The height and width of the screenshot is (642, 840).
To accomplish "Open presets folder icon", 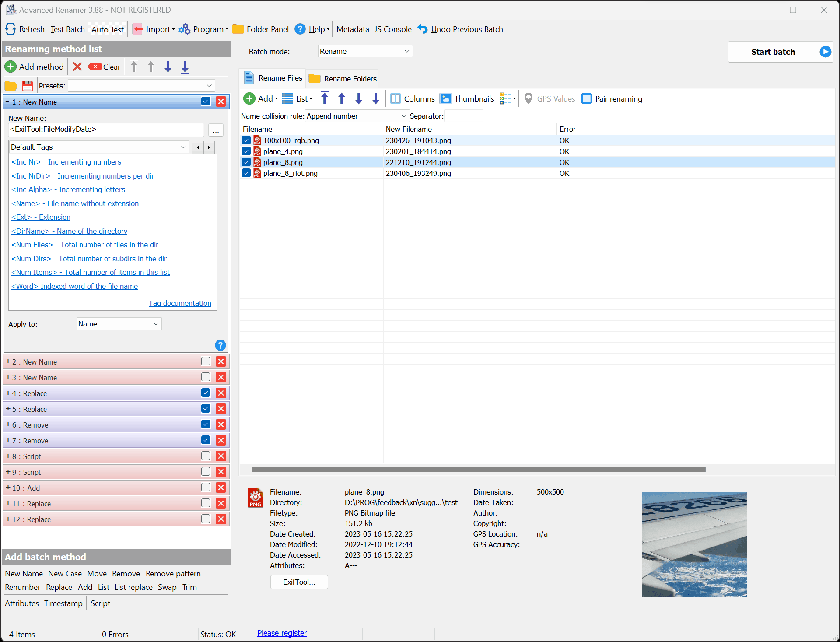I will click(10, 86).
